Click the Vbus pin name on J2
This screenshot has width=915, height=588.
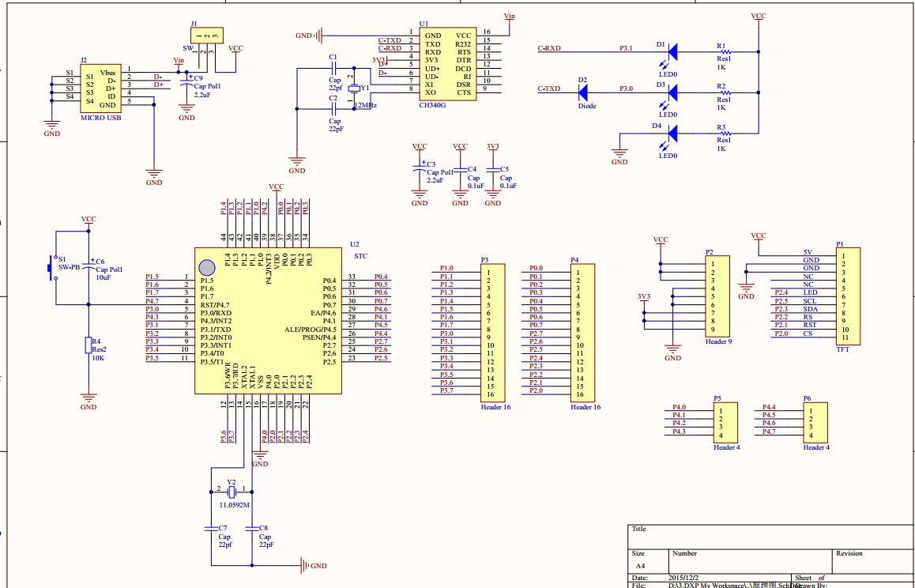click(x=108, y=73)
